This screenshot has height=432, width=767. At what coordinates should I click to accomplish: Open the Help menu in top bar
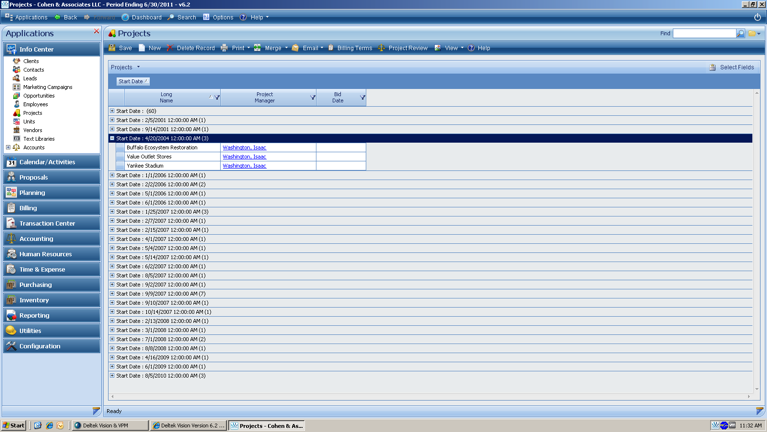[257, 17]
